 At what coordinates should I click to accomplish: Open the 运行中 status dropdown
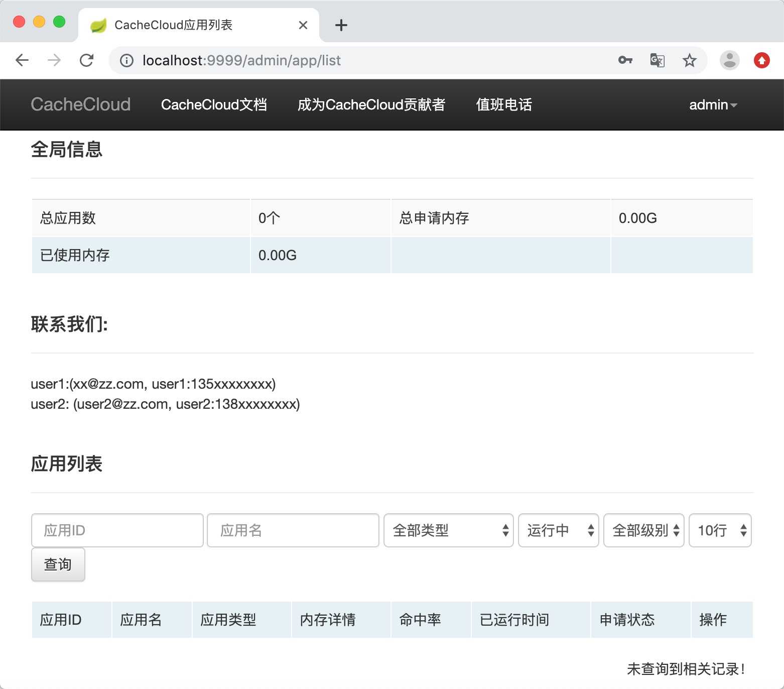pyautogui.click(x=559, y=530)
